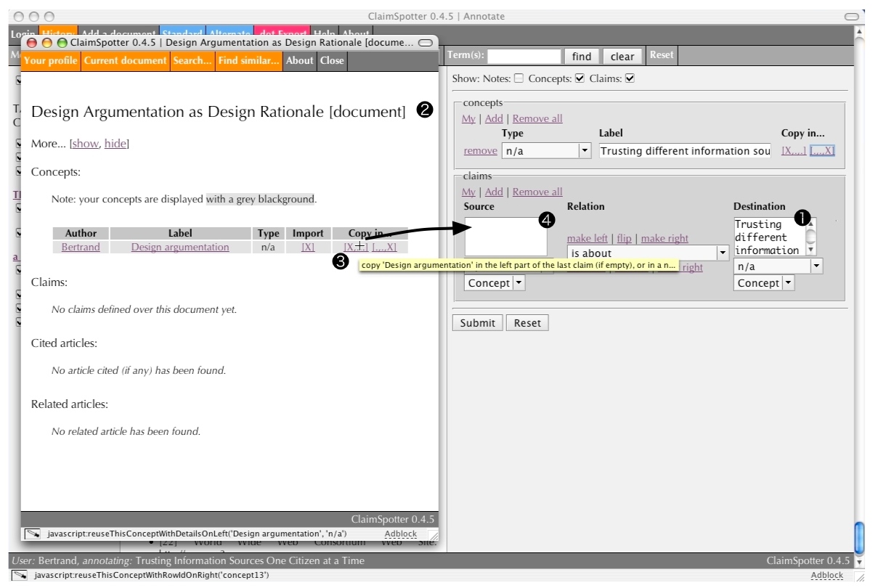The height and width of the screenshot is (588, 873).
Task: Copy Design argumentation into right part [..,X] in popup
Action: coord(384,247)
